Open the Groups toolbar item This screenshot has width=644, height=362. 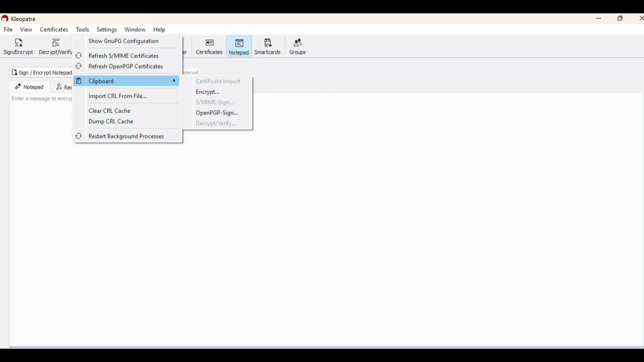(x=297, y=46)
